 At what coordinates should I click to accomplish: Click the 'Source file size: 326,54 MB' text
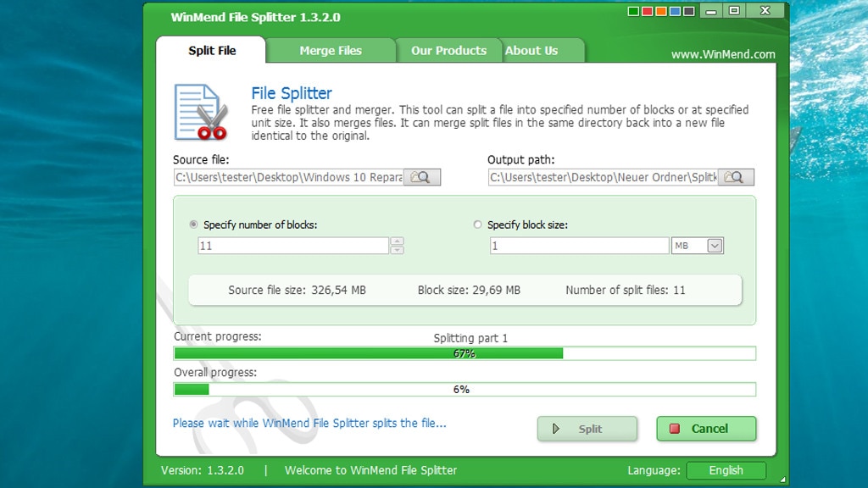[297, 290]
